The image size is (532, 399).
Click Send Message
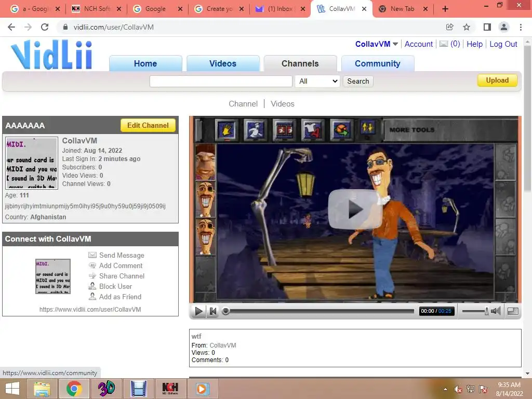(122, 255)
